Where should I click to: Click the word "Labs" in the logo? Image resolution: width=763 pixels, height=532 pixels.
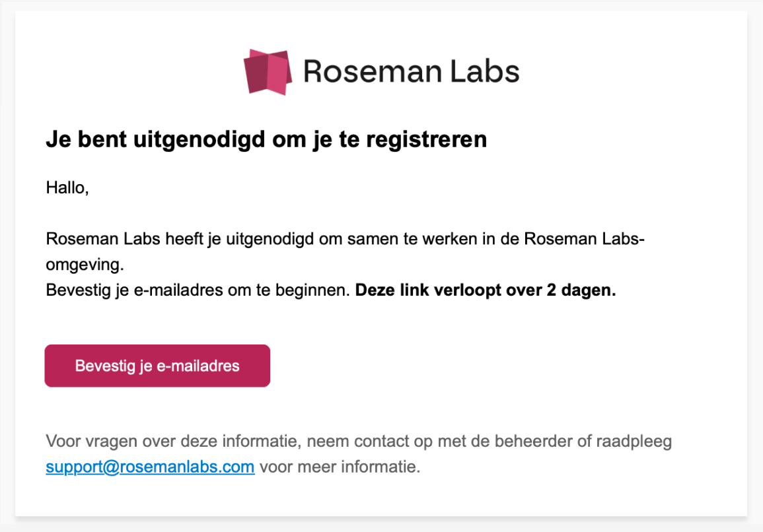(x=484, y=71)
